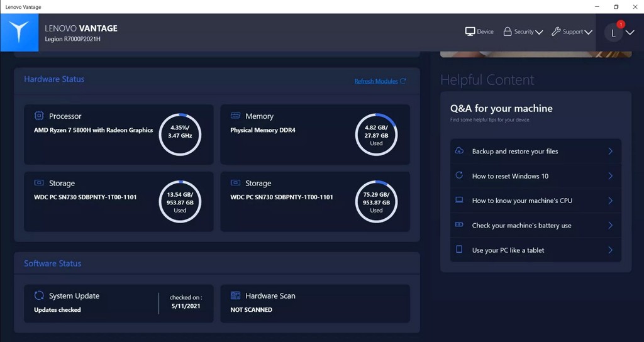
Task: Click the Security padlock icon
Action: tap(508, 31)
